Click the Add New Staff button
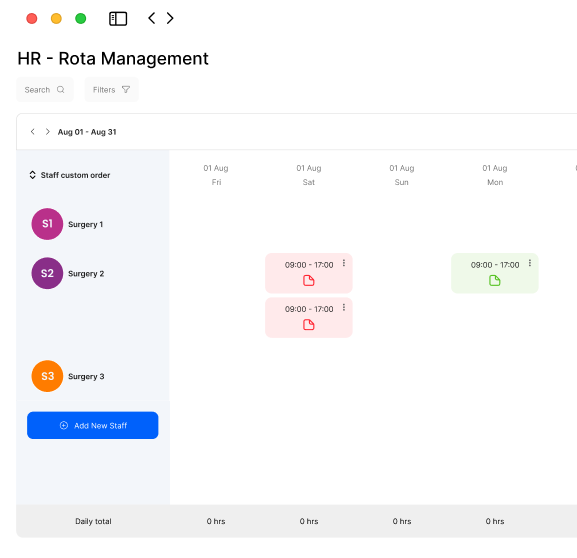577x558 pixels. coord(93,425)
